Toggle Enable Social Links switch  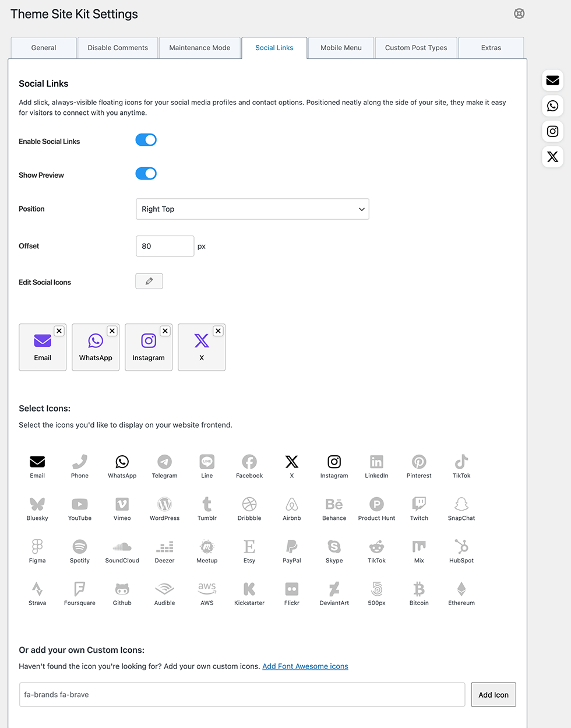coord(146,140)
